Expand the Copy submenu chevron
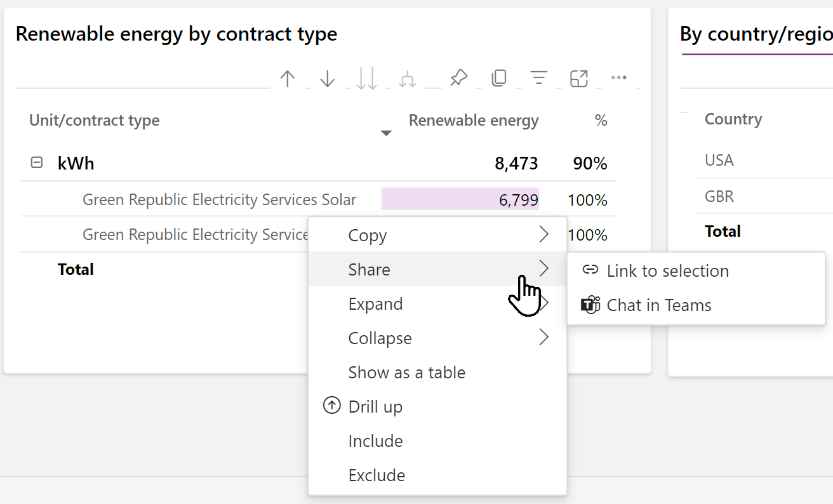This screenshot has height=504, width=833. (x=543, y=234)
